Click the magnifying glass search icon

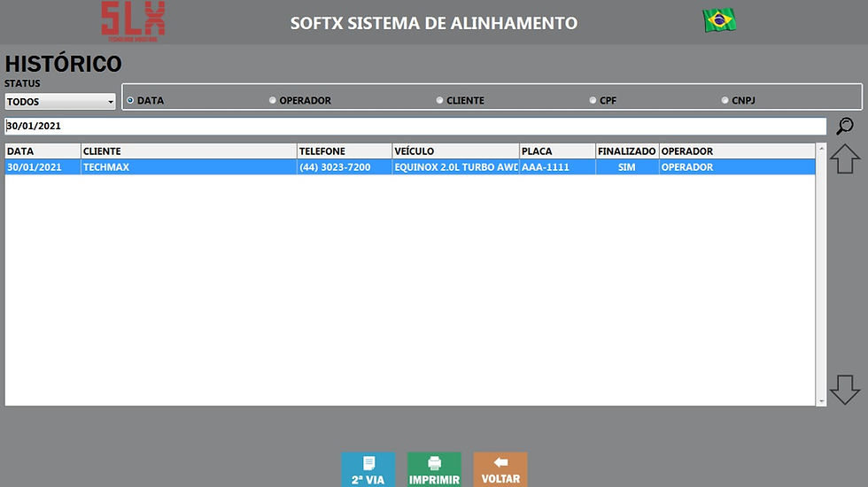(845, 126)
